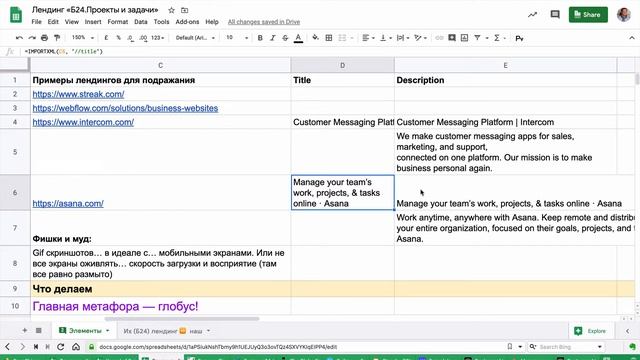Click the Move to folder icon
The image size is (640, 360).
coord(184,10)
